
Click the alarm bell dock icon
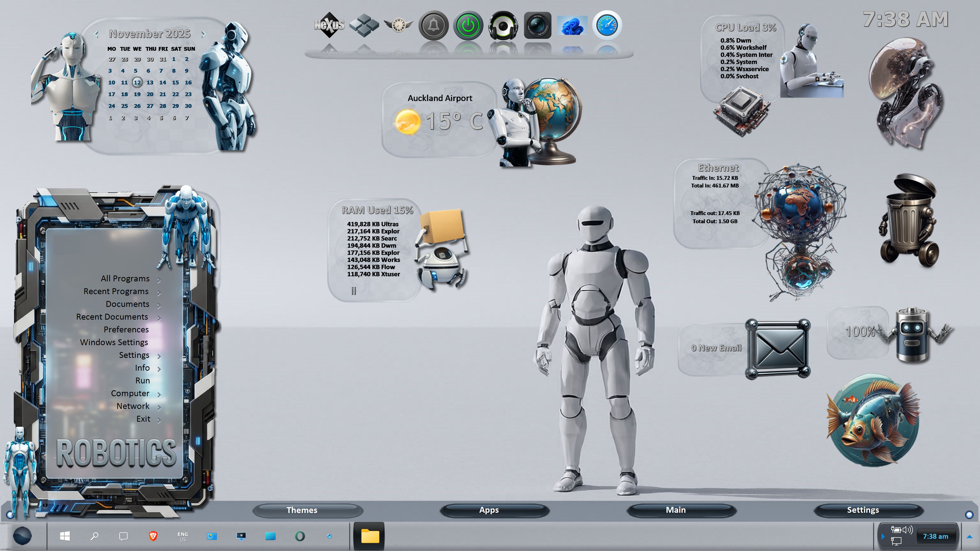pos(433,26)
